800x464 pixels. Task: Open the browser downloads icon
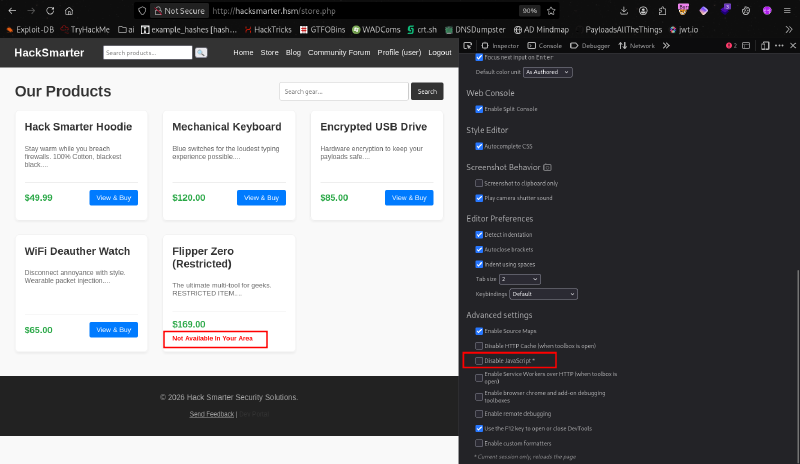[x=624, y=11]
